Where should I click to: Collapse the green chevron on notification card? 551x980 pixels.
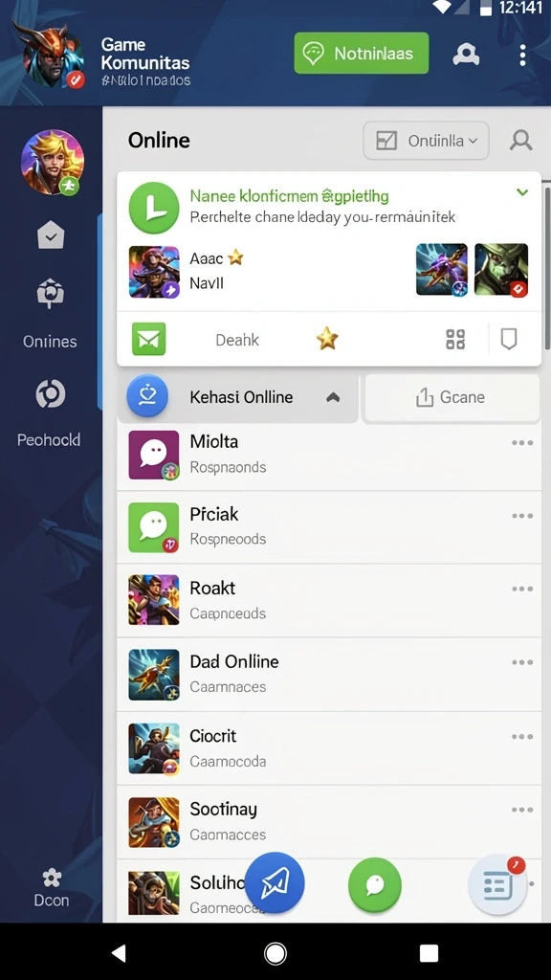click(522, 192)
